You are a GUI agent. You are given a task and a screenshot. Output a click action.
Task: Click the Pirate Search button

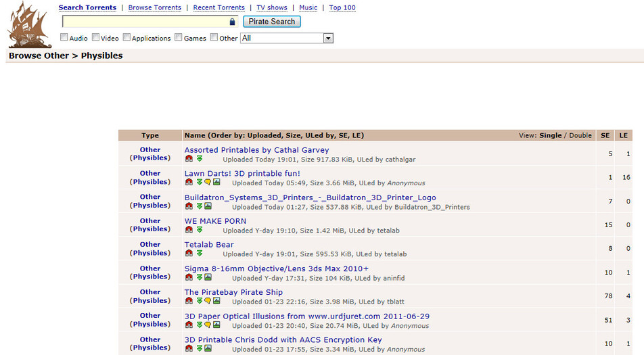(272, 22)
